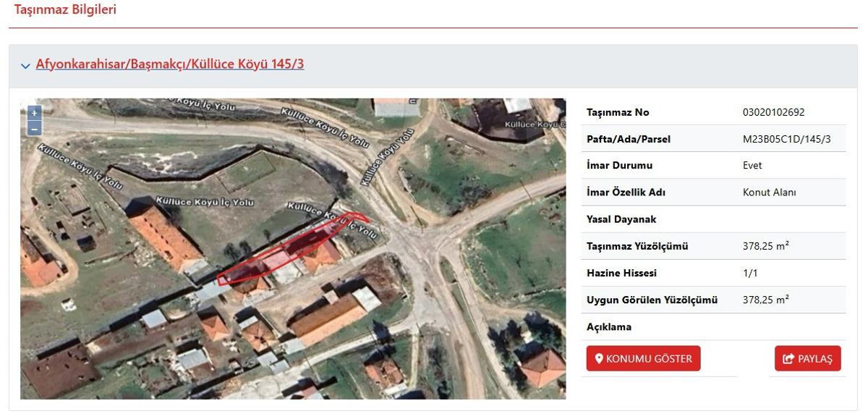Share the parcel with PAYLAŞ button
Viewport: 868px width, 414px height.
(807, 358)
